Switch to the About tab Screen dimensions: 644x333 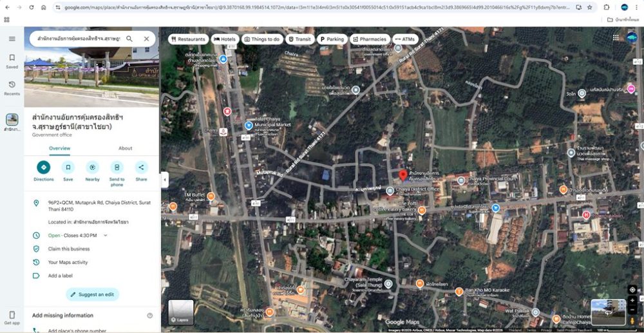tap(125, 148)
